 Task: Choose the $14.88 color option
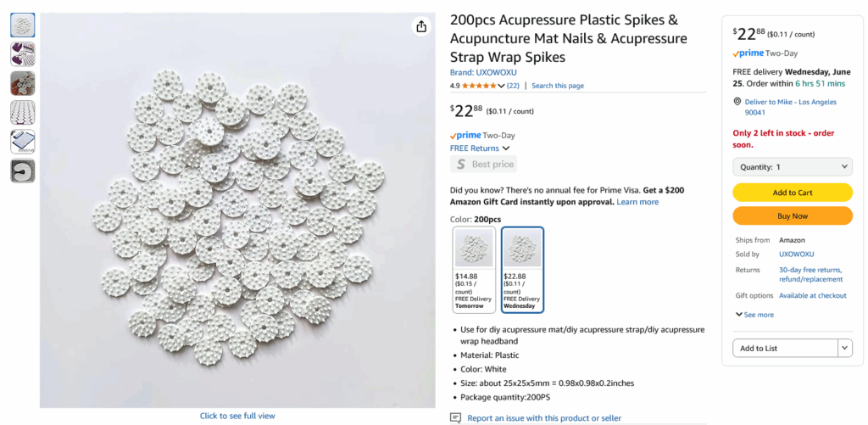coord(474,270)
